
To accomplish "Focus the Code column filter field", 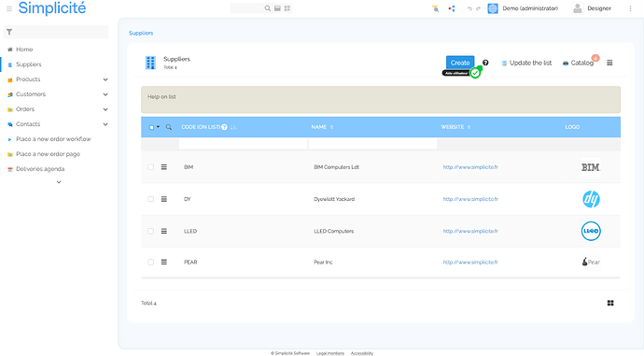I will [244, 143].
